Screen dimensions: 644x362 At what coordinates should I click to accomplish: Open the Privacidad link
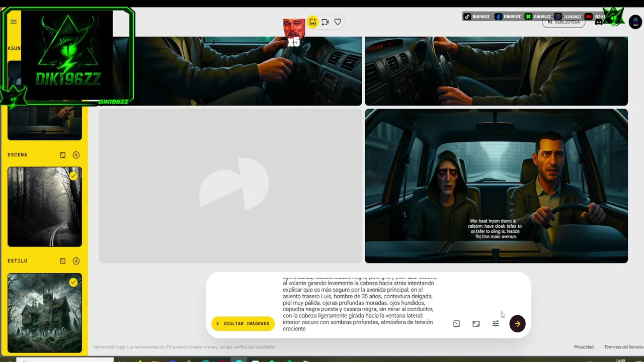(x=584, y=347)
